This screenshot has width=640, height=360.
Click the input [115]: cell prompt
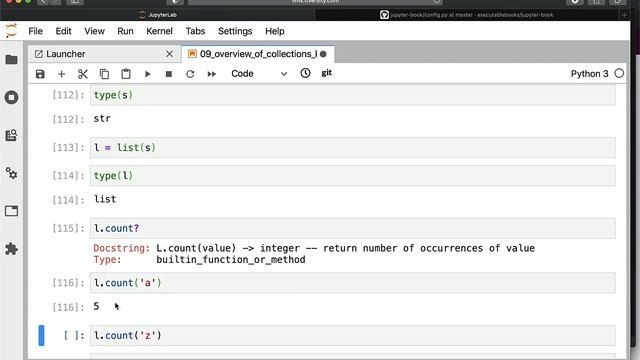coord(68,228)
